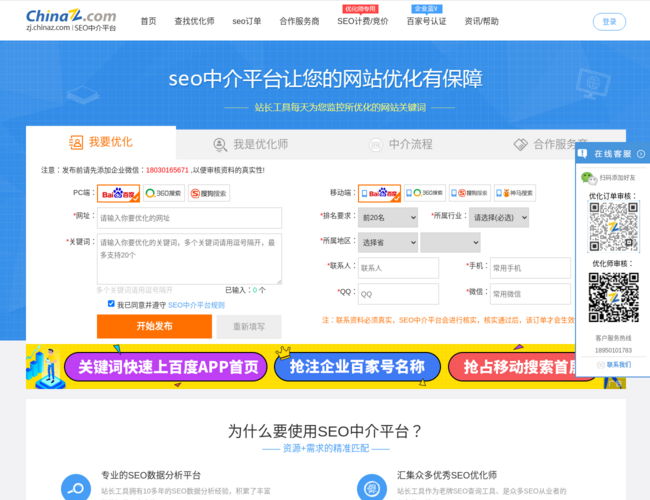Switch to the 合作服务商 tab in form panel
The width and height of the screenshot is (650, 500).
[x=550, y=144]
